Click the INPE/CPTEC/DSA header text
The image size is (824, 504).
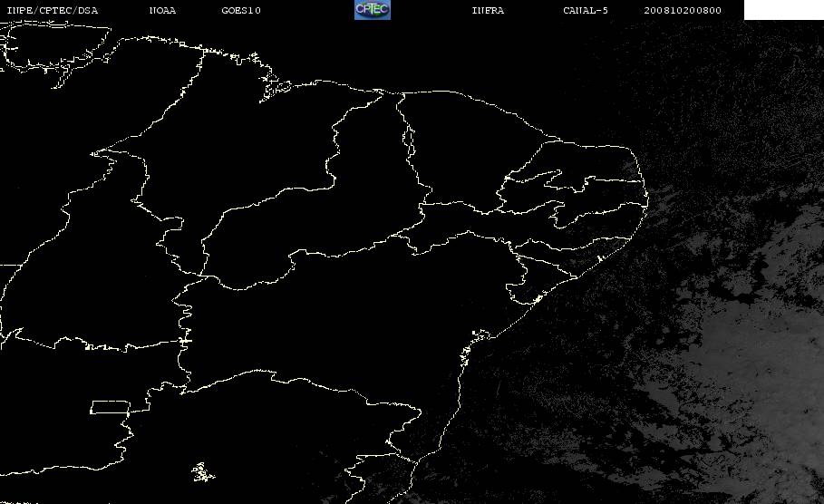tap(53, 11)
